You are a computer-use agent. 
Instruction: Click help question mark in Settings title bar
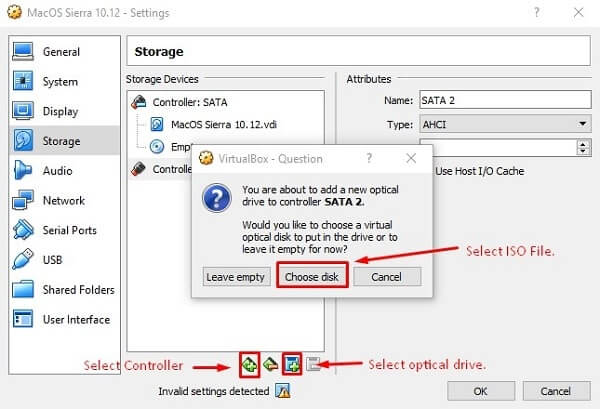click(536, 13)
